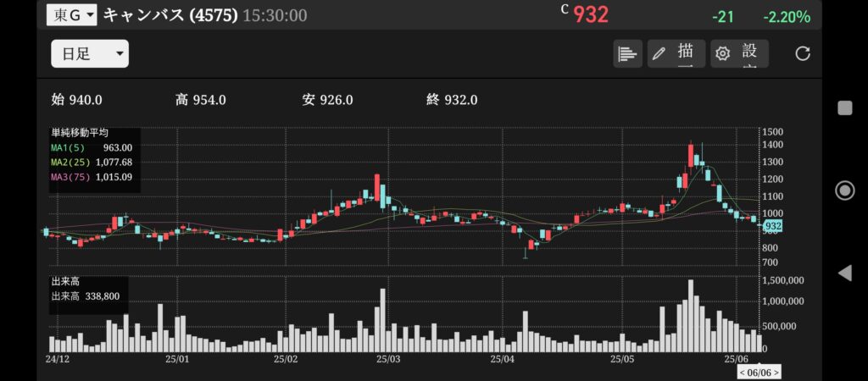Tap the 単純移動平均 indicator title

pos(80,133)
